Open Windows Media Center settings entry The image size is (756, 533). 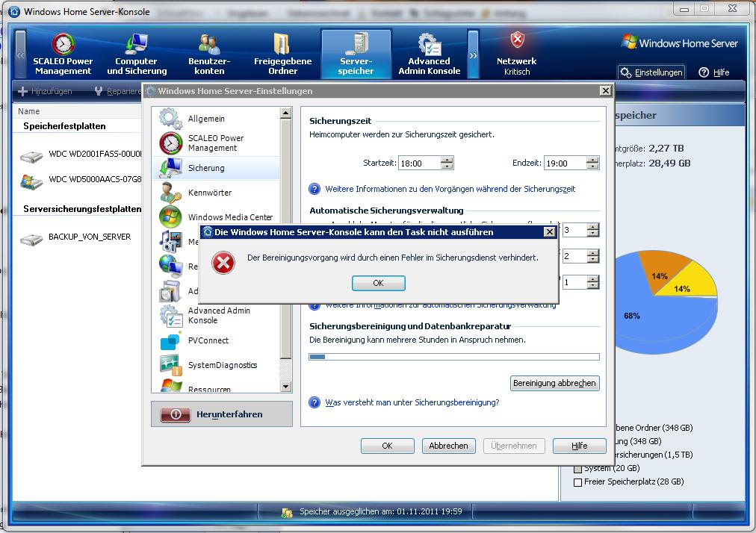229,218
